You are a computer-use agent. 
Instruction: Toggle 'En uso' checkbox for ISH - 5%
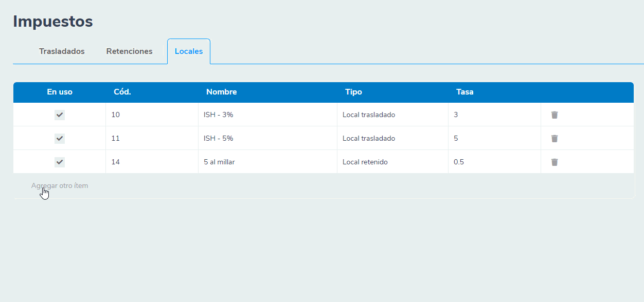(x=60, y=139)
